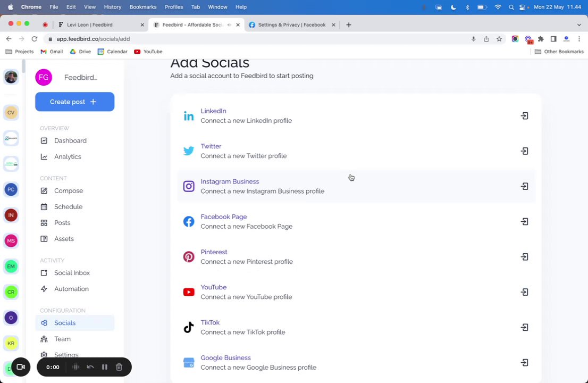Click connect arrow icon for Twitter row
The image size is (588, 383).
pyautogui.click(x=525, y=151)
